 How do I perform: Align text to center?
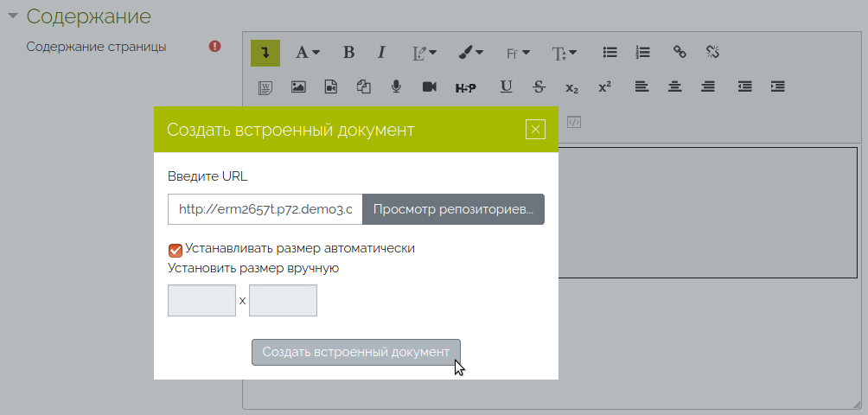674,86
